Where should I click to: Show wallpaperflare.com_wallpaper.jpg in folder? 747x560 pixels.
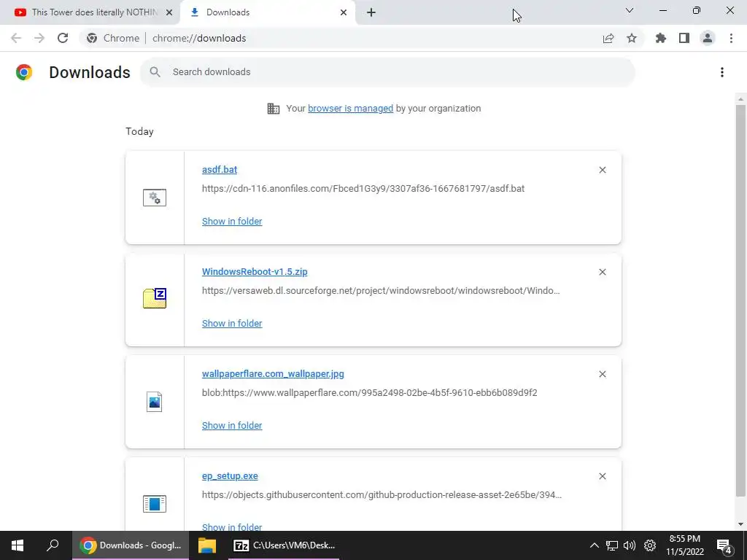click(x=232, y=426)
